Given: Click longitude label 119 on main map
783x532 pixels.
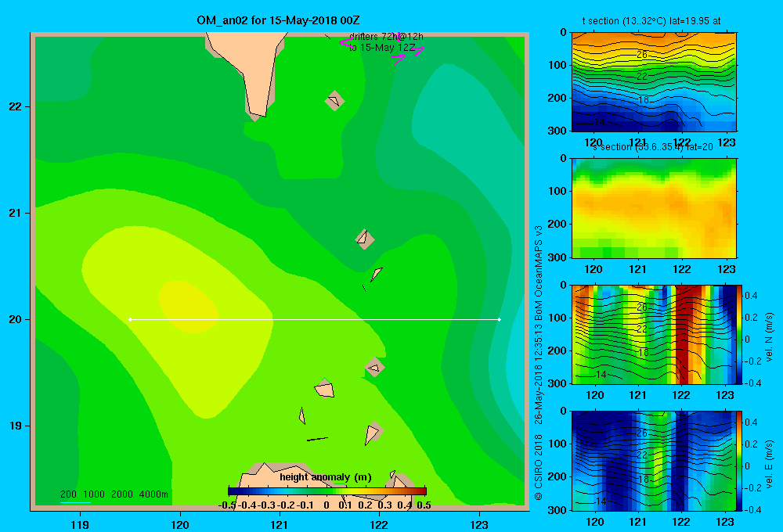Looking at the screenshot, I should click(80, 524).
